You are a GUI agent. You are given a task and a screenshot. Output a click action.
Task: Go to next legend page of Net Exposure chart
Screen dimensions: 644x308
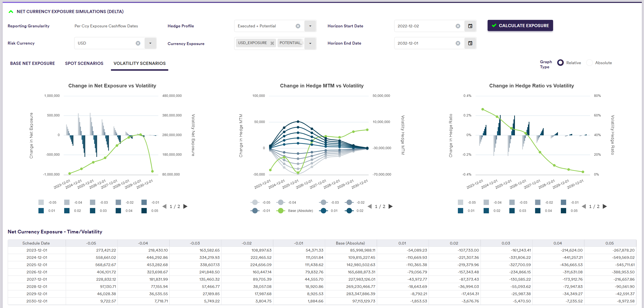[185, 206]
